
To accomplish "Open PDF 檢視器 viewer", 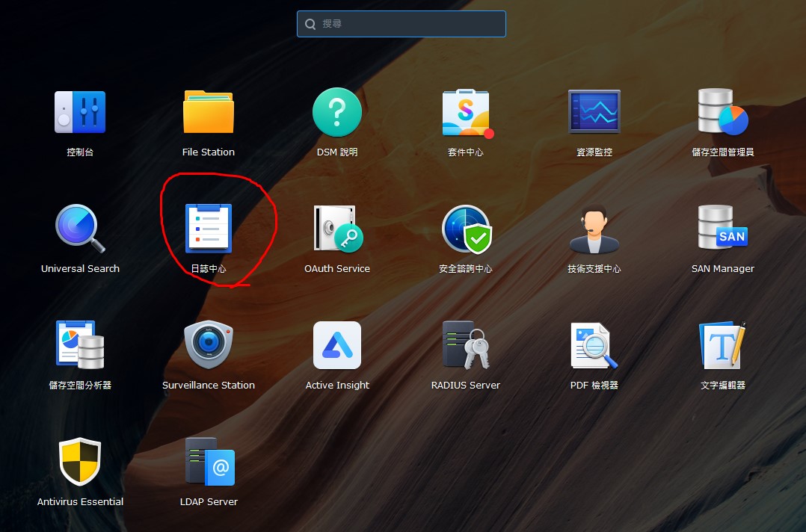I will [594, 346].
